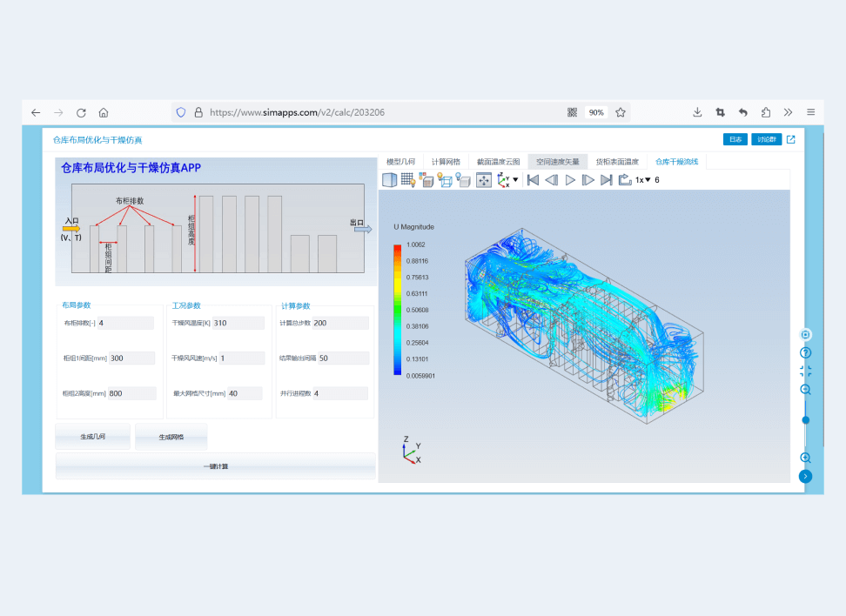Click the fit-to-view icon in viewer toolbar
Screen dimensions: 846x616
coord(484,180)
